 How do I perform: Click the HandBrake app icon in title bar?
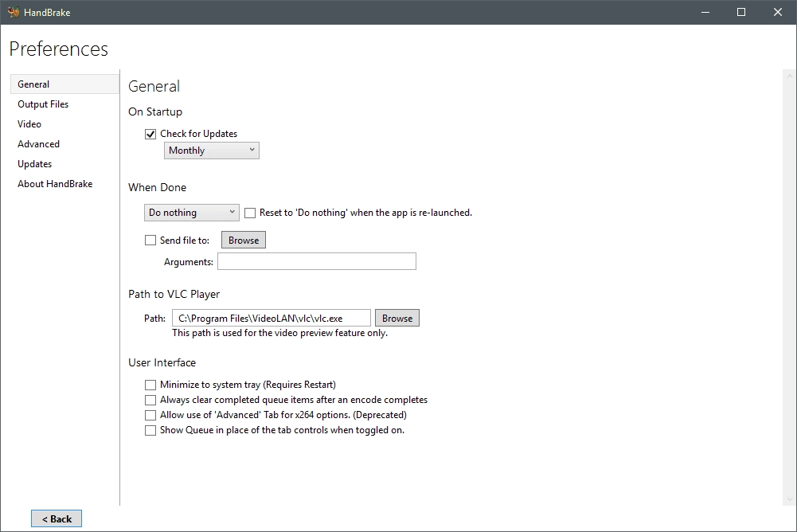[14, 12]
